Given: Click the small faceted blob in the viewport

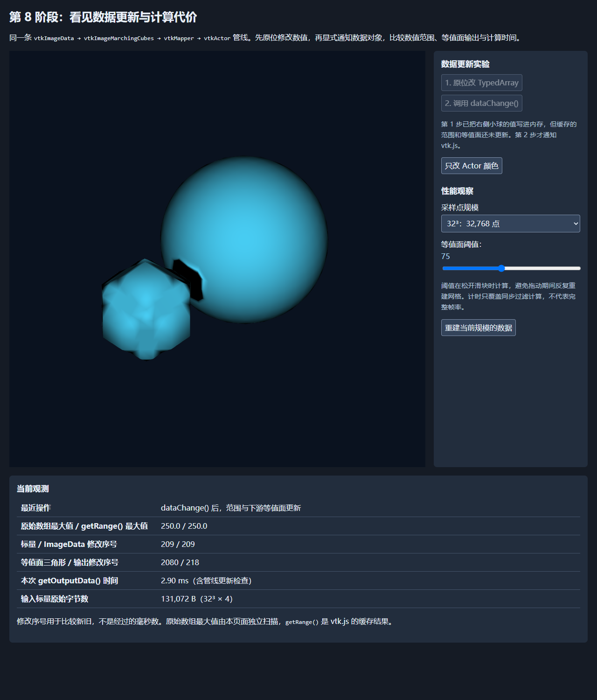Looking at the screenshot, I should 146,309.
